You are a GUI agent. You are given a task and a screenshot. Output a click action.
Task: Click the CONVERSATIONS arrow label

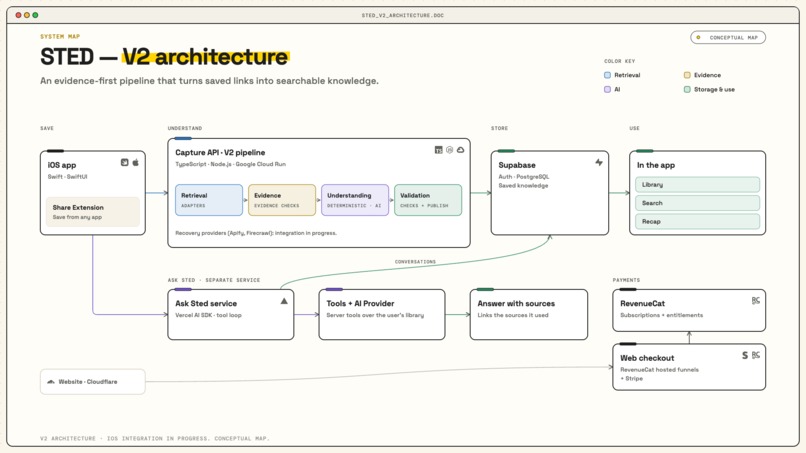point(415,262)
